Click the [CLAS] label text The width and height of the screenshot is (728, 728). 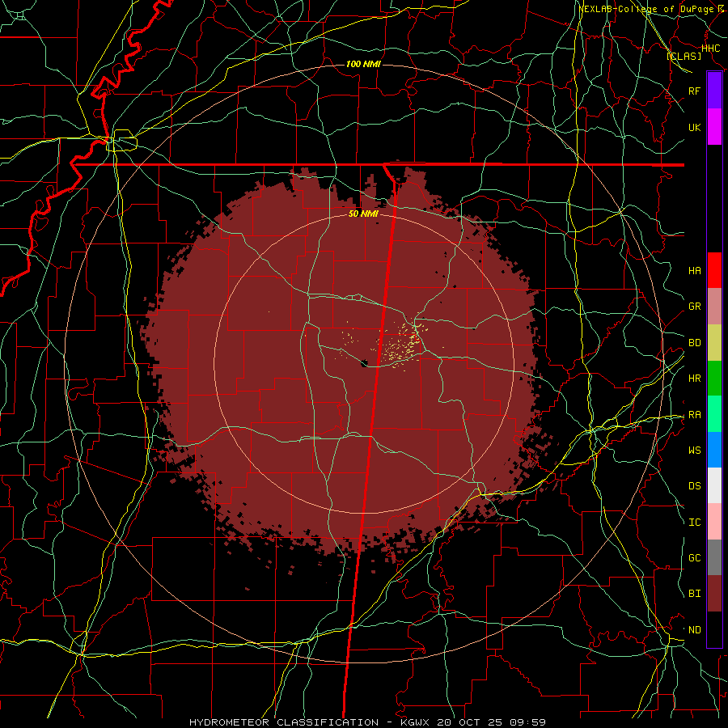click(x=684, y=56)
